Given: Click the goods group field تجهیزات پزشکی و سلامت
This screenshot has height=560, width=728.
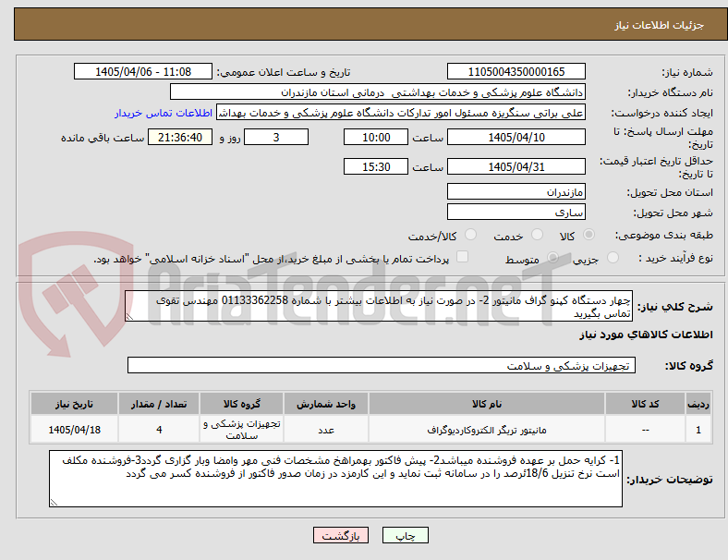Looking at the screenshot, I should pyautogui.click(x=382, y=365).
